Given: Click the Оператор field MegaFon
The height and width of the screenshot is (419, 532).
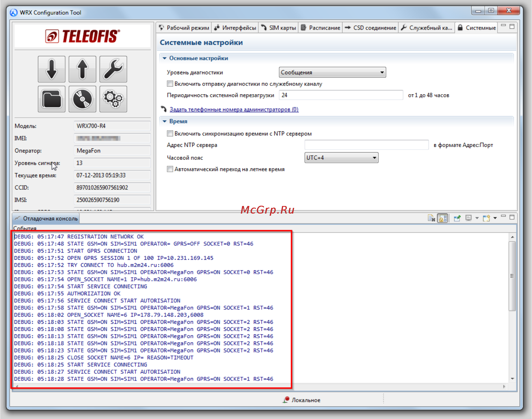Looking at the screenshot, I should (x=112, y=151).
